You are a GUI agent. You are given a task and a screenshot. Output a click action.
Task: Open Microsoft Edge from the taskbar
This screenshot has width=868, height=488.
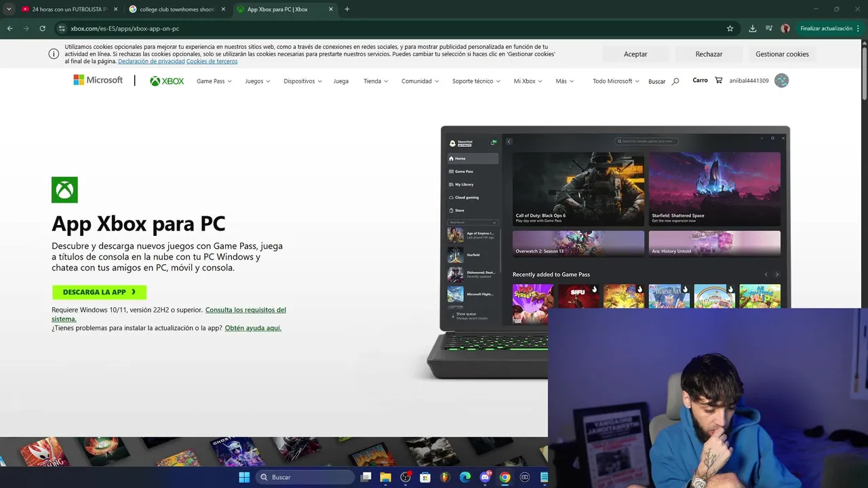[x=465, y=477]
